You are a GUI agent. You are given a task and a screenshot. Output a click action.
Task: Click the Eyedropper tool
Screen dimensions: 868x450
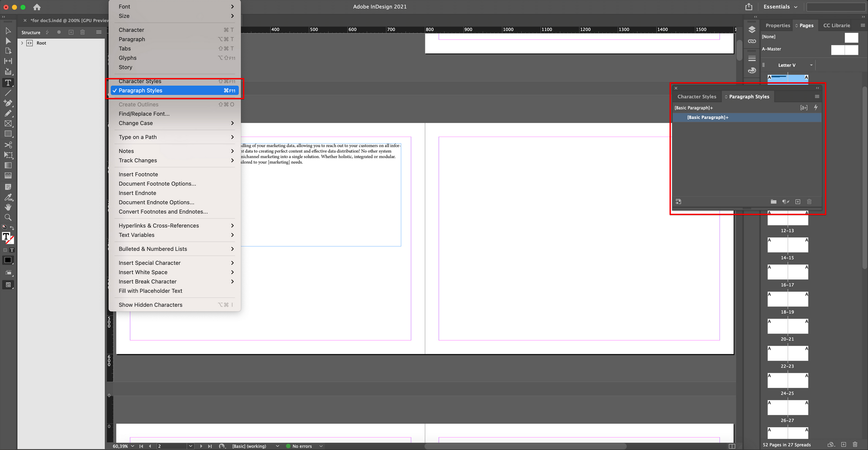point(8,198)
